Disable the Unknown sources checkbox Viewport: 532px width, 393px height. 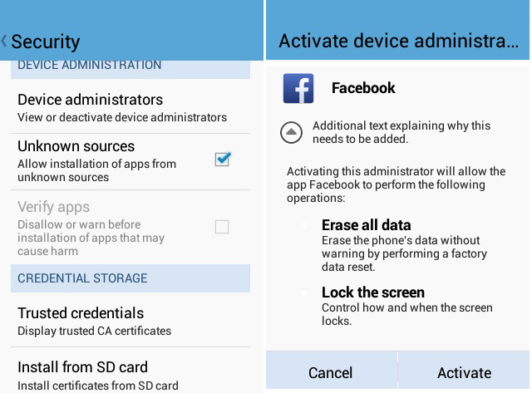[222, 160]
